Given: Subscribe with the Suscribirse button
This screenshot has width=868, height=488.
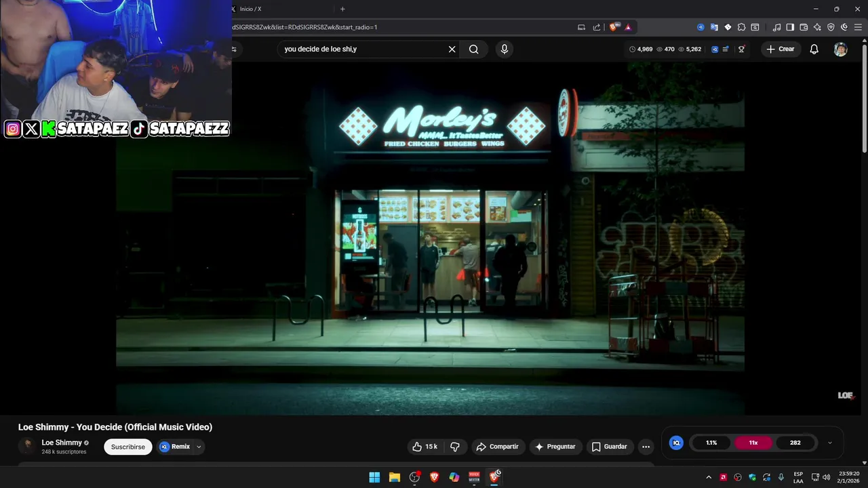Looking at the screenshot, I should 127,447.
